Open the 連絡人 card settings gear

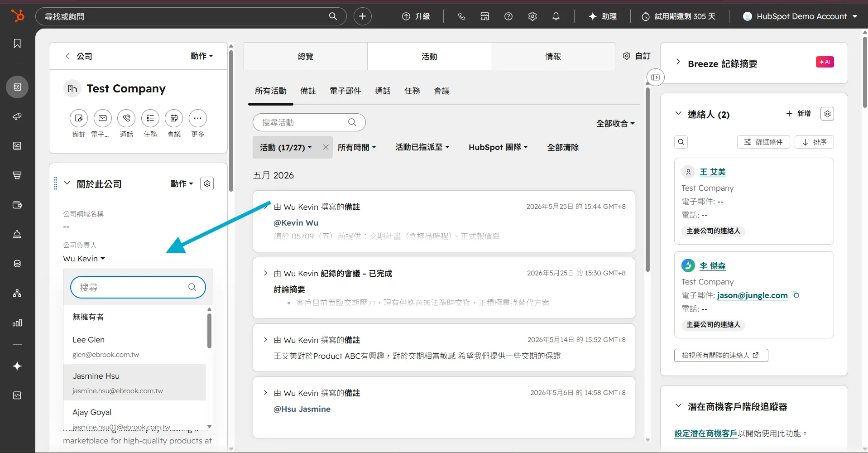827,114
